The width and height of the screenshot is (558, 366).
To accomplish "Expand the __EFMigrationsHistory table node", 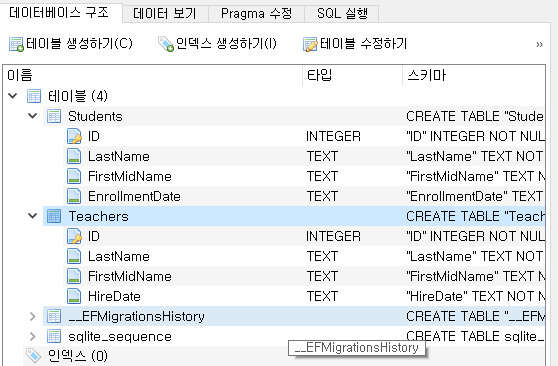I will tap(33, 316).
